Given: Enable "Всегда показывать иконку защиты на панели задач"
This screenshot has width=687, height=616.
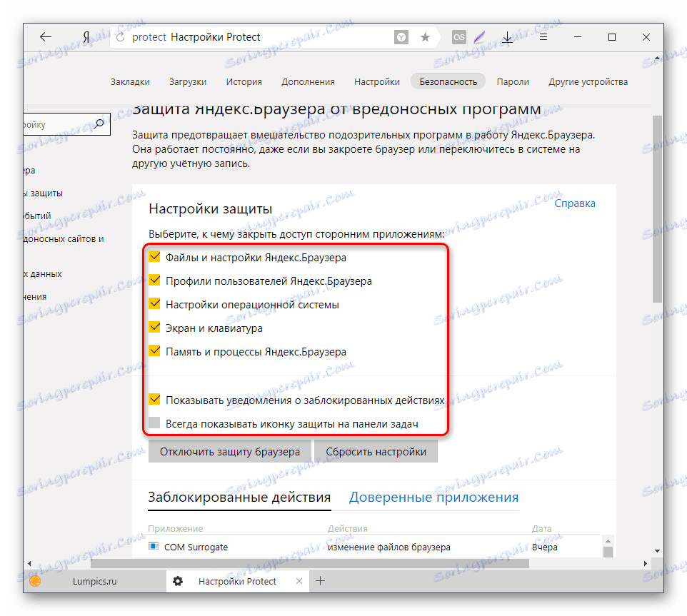Looking at the screenshot, I should [x=154, y=423].
